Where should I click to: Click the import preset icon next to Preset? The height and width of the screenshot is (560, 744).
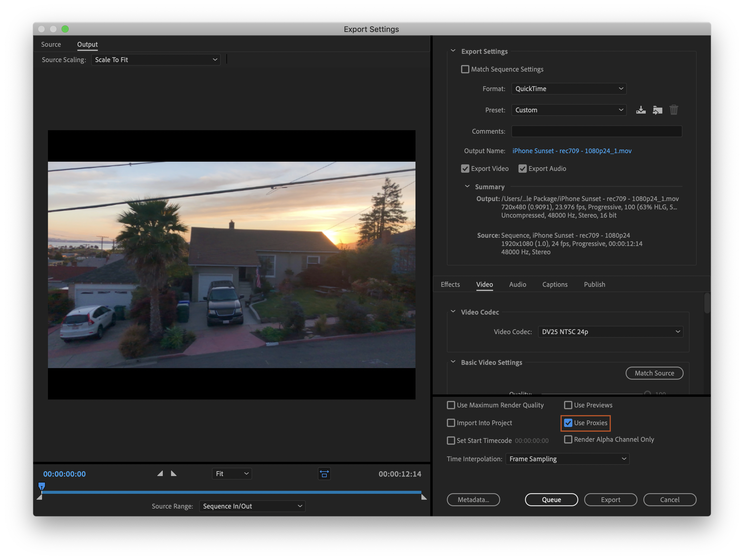pos(658,110)
